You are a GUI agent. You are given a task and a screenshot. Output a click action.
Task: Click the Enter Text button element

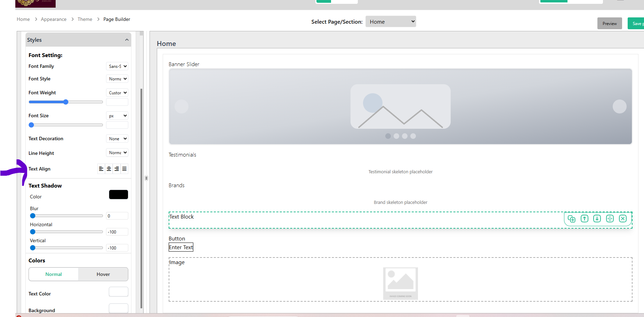[x=181, y=247]
